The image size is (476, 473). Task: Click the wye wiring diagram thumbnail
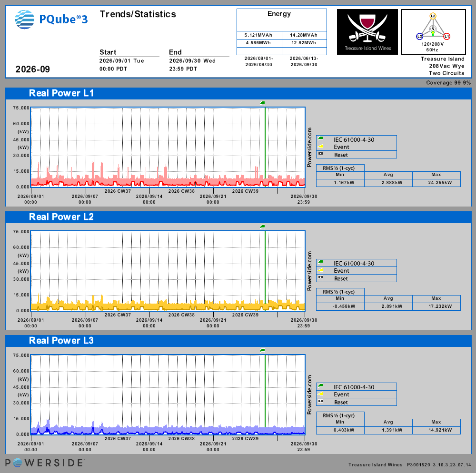[x=433, y=32]
